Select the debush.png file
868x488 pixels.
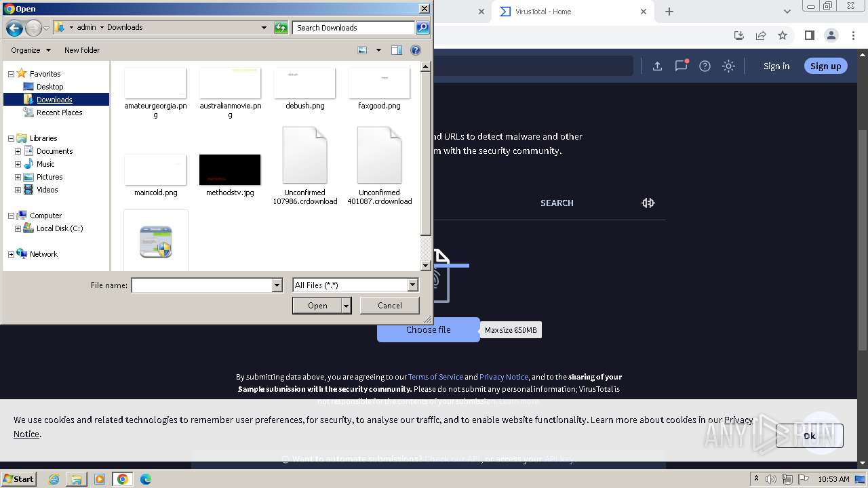pyautogui.click(x=304, y=89)
